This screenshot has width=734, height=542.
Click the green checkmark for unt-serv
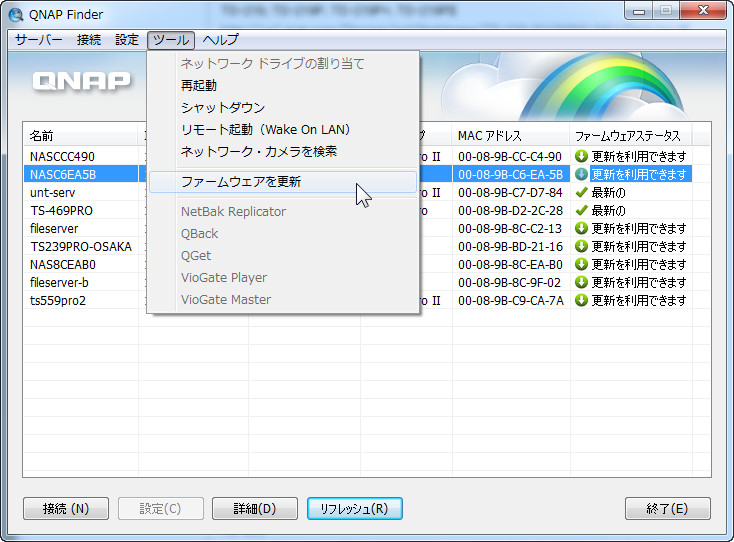coord(581,192)
